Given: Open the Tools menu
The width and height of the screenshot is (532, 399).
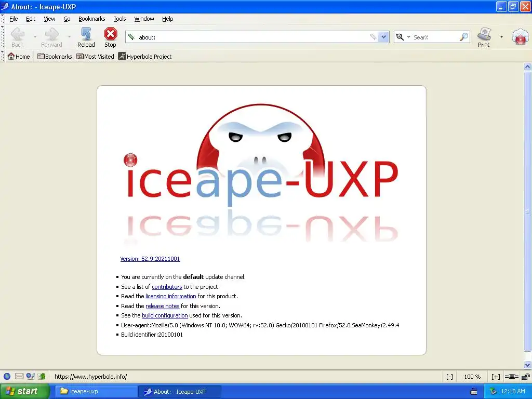Looking at the screenshot, I should (119, 19).
